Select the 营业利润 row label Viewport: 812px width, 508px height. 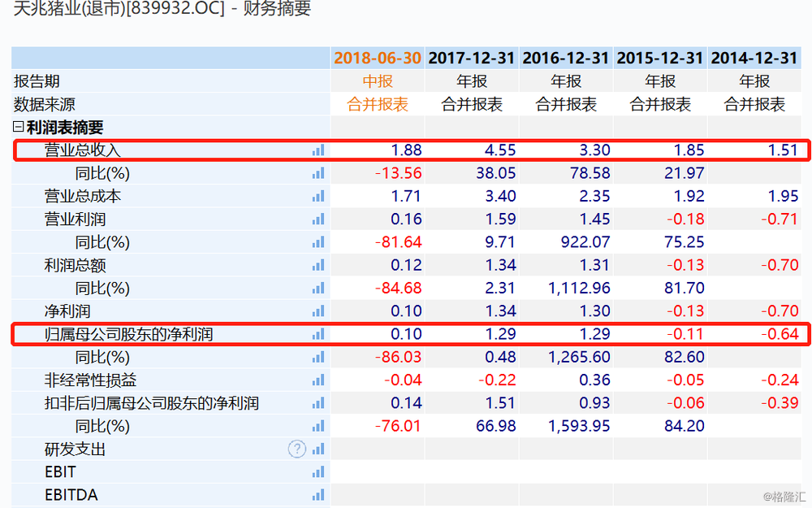[75, 219]
